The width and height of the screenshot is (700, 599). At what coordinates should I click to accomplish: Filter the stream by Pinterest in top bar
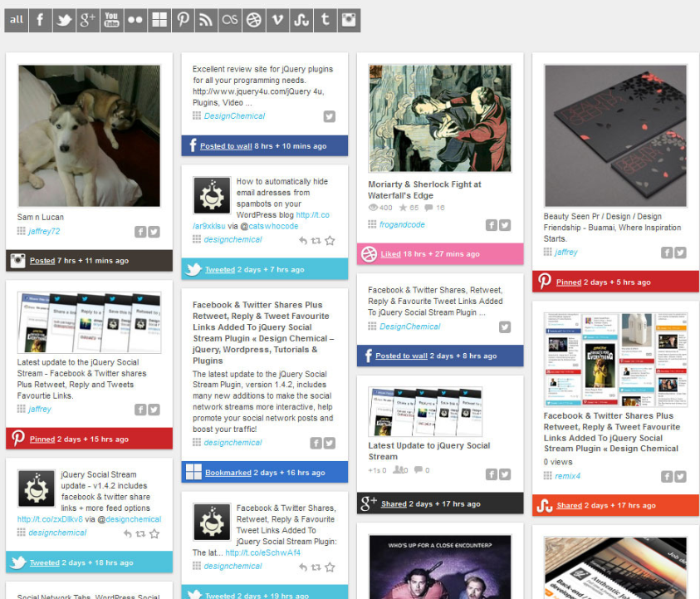pos(183,20)
